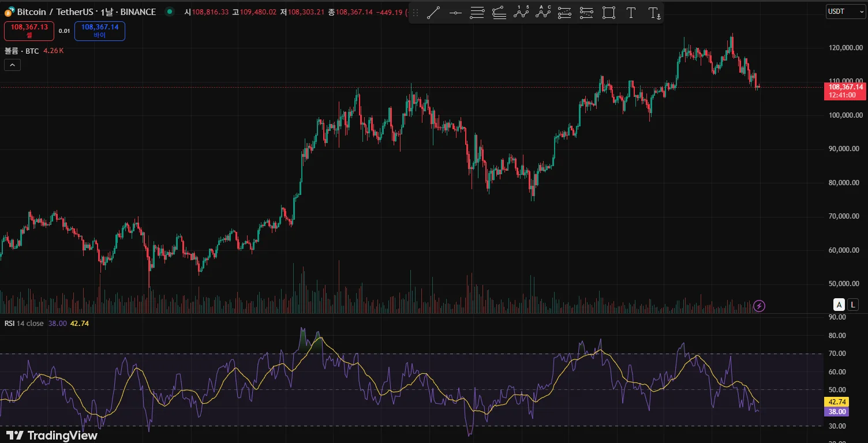Click the RSI axis label 70.00

(837, 354)
